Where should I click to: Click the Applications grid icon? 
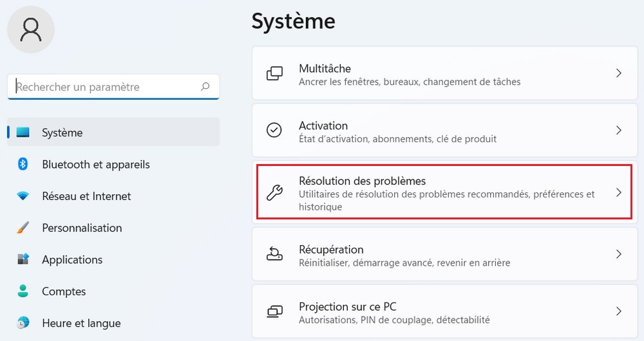tap(23, 259)
